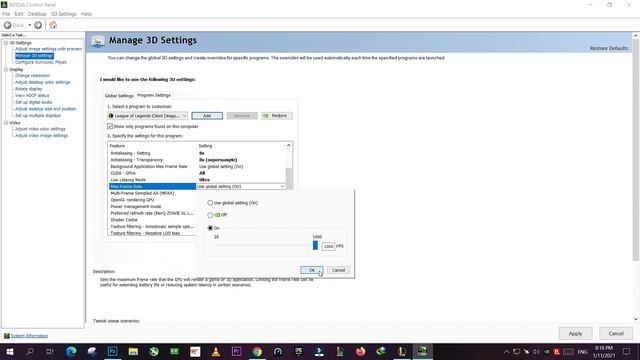
Task: Select Change resolution in tree
Action: coord(32,76)
